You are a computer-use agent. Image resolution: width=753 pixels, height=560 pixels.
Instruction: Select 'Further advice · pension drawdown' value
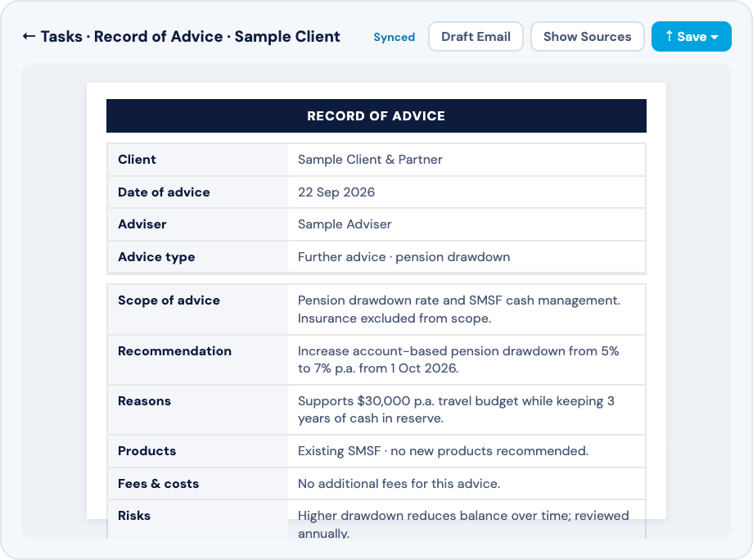pos(404,257)
